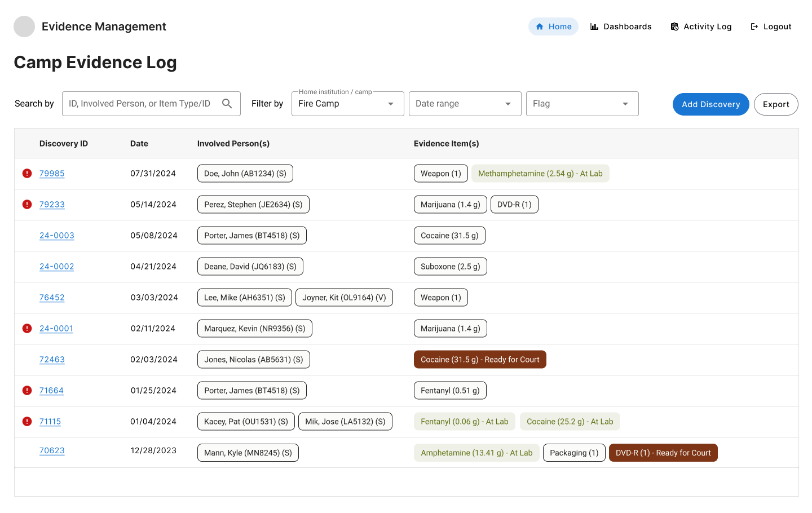This screenshot has height=513, width=812.
Task: Click the Add Discovery button
Action: tap(710, 104)
